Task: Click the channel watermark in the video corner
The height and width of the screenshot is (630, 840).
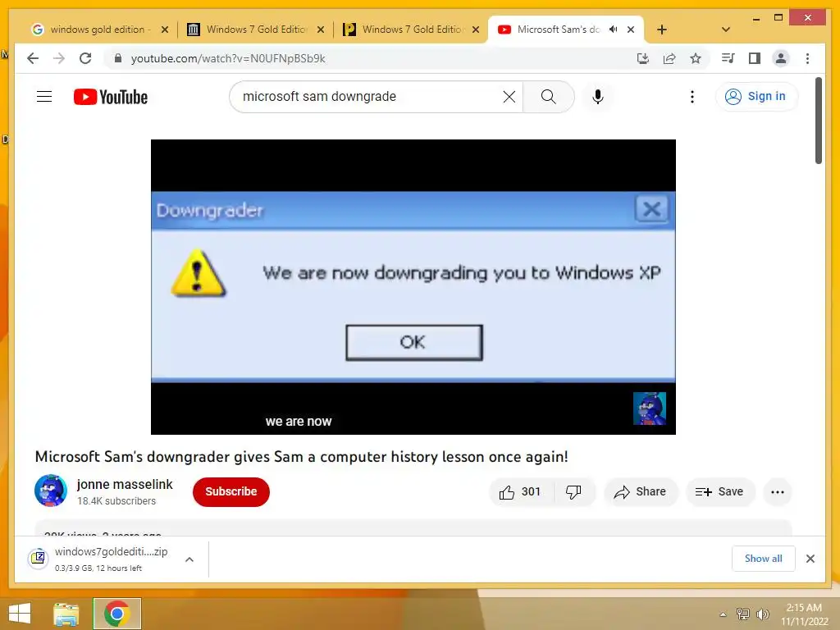Action: click(x=650, y=409)
